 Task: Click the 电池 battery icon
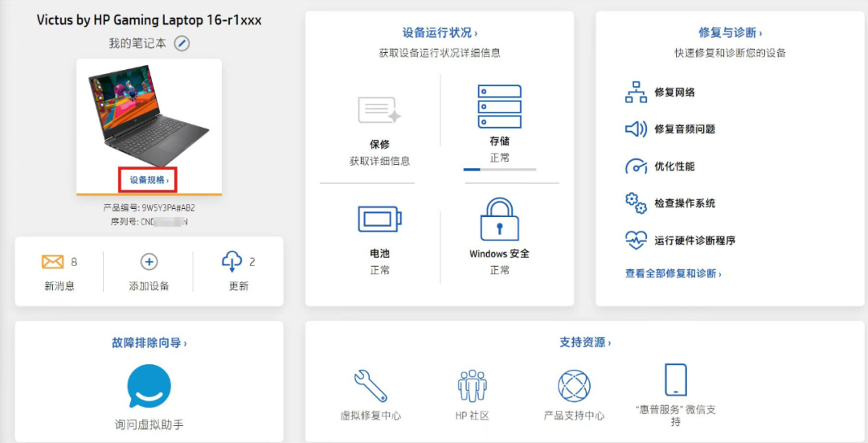(x=379, y=219)
